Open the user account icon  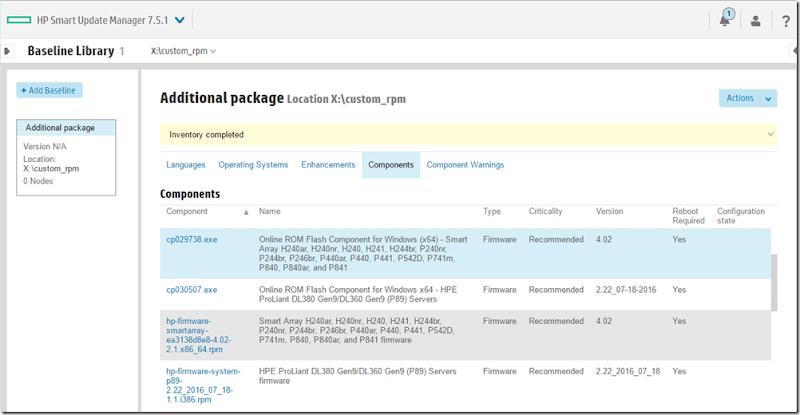coord(756,20)
